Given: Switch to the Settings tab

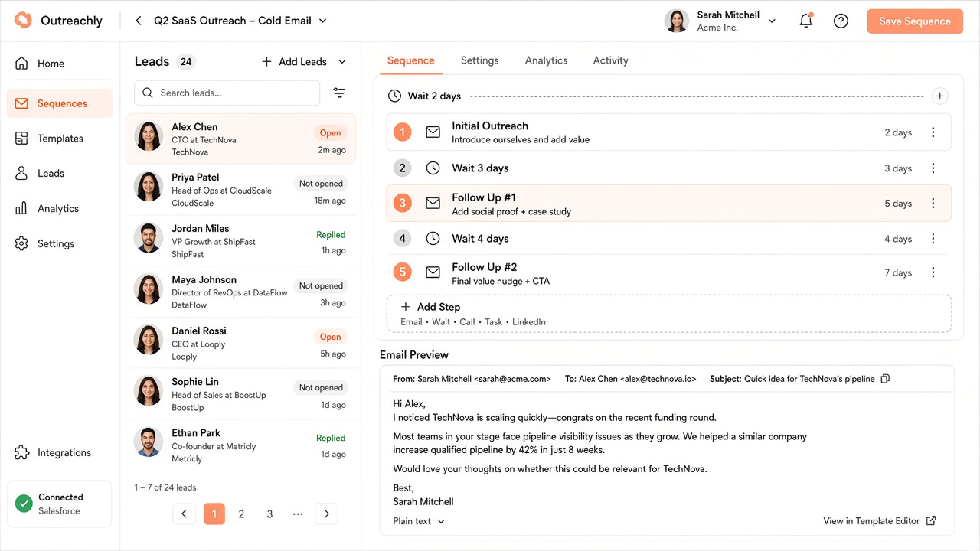Looking at the screenshot, I should 479,60.
